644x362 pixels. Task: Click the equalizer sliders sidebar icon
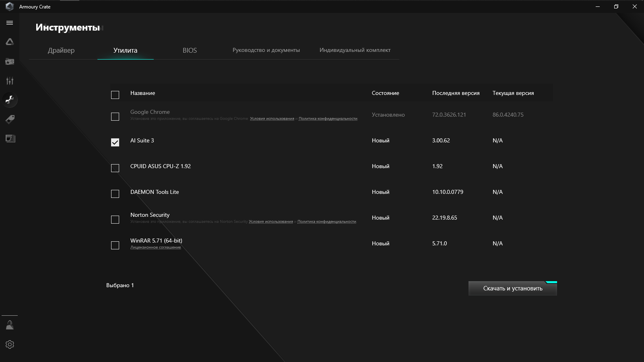pyautogui.click(x=10, y=81)
